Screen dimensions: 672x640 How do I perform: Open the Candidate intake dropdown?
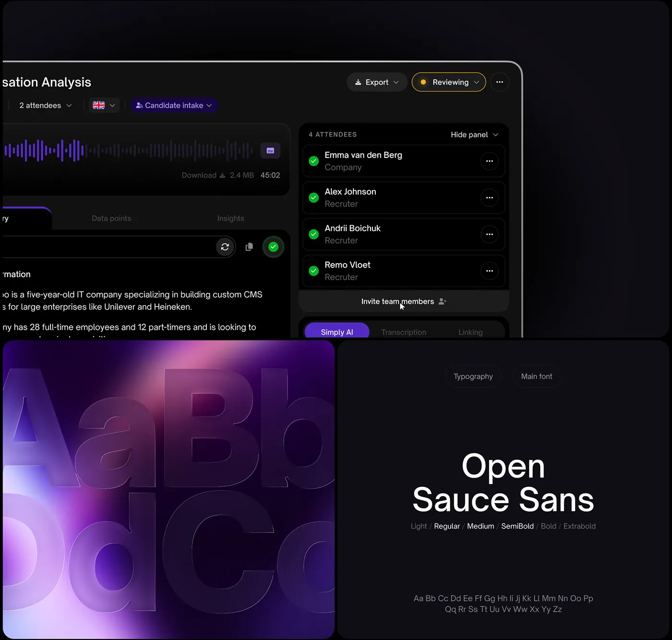(x=174, y=105)
